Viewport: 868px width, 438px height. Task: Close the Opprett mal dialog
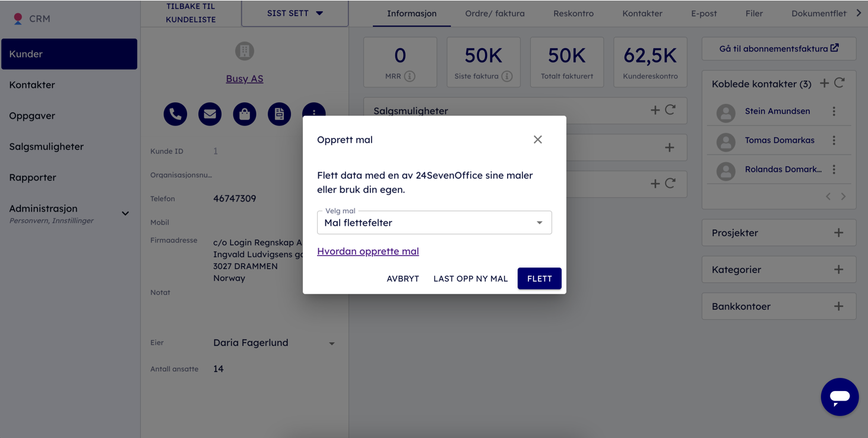[x=538, y=140]
